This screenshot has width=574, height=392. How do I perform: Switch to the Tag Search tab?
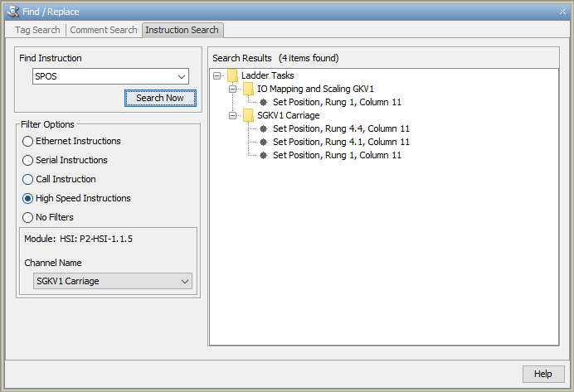pyautogui.click(x=37, y=31)
